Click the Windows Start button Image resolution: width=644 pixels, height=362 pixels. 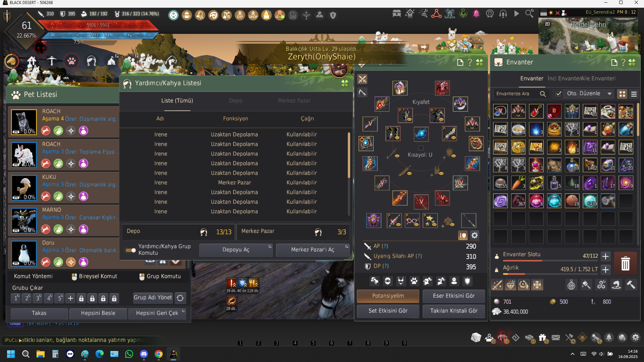click(11, 354)
